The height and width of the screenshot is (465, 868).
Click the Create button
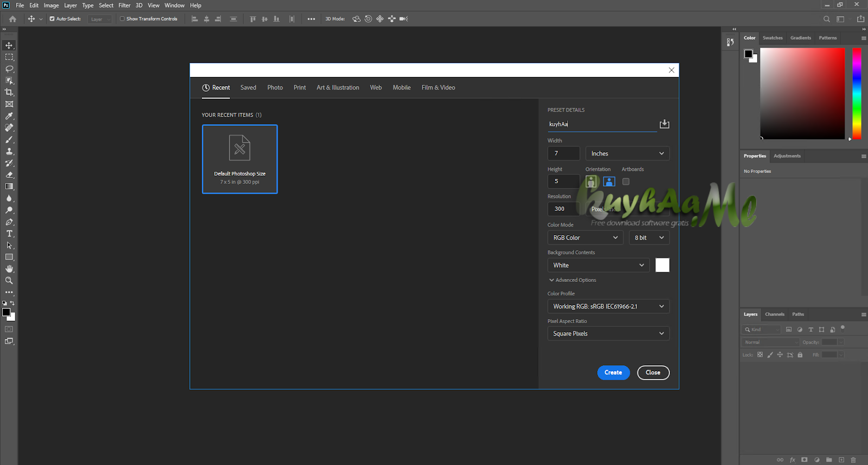(614, 373)
